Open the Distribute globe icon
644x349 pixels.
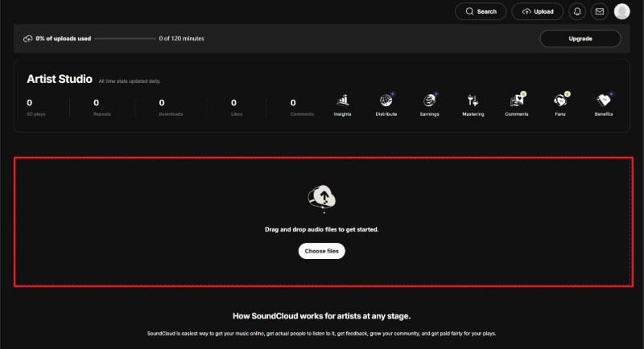(x=386, y=101)
